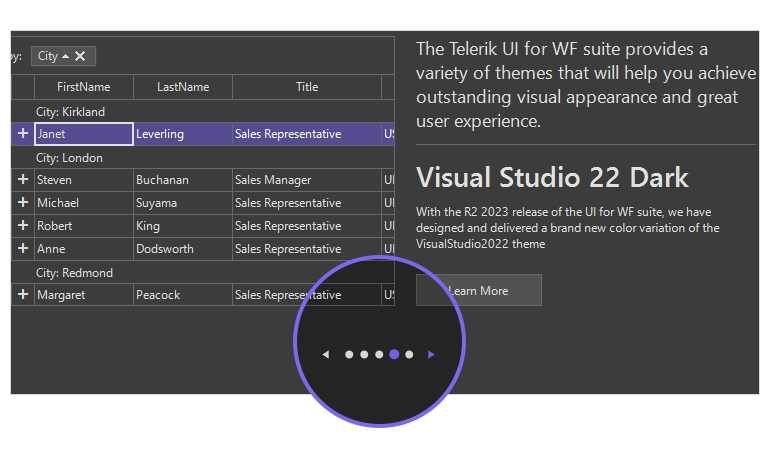
Task: Click the Learn More button
Action: click(x=479, y=290)
